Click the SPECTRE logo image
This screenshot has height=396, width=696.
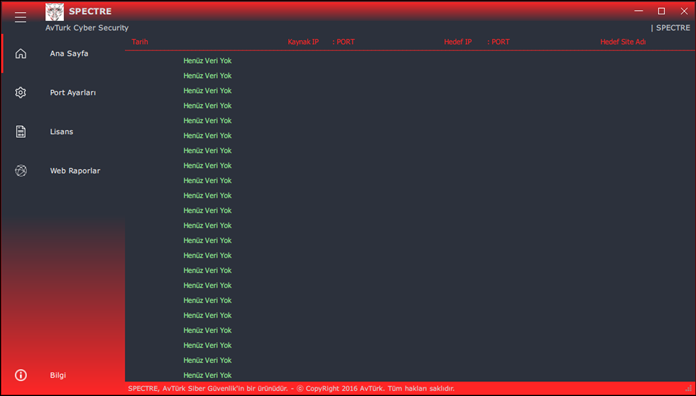55,12
